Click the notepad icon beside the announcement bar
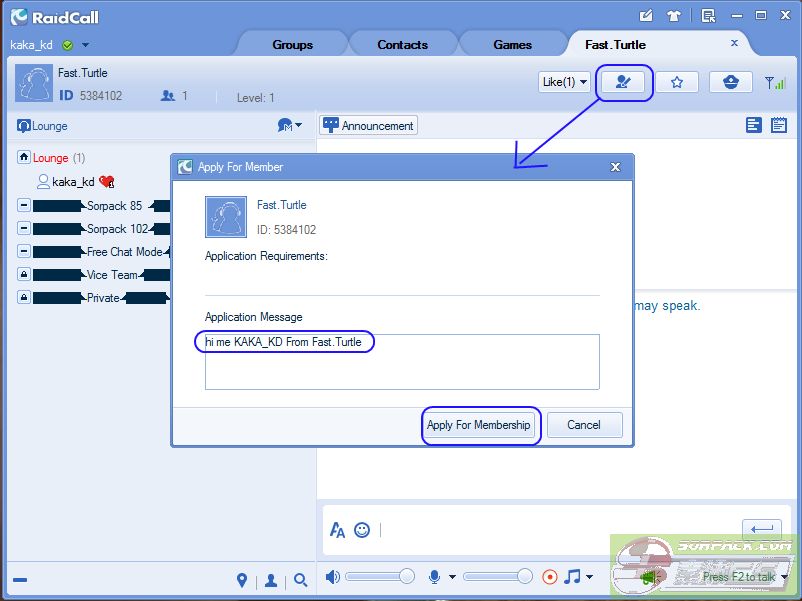 tap(779, 125)
